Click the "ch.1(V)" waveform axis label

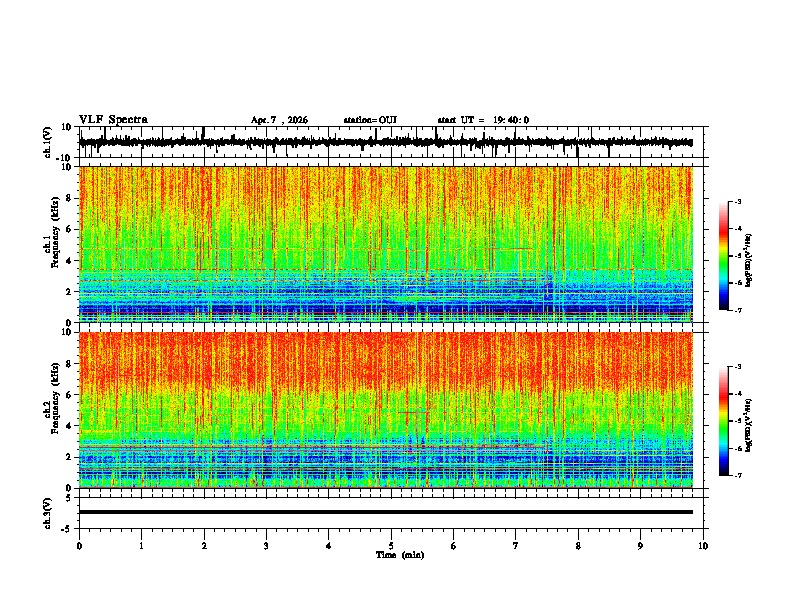click(x=48, y=142)
